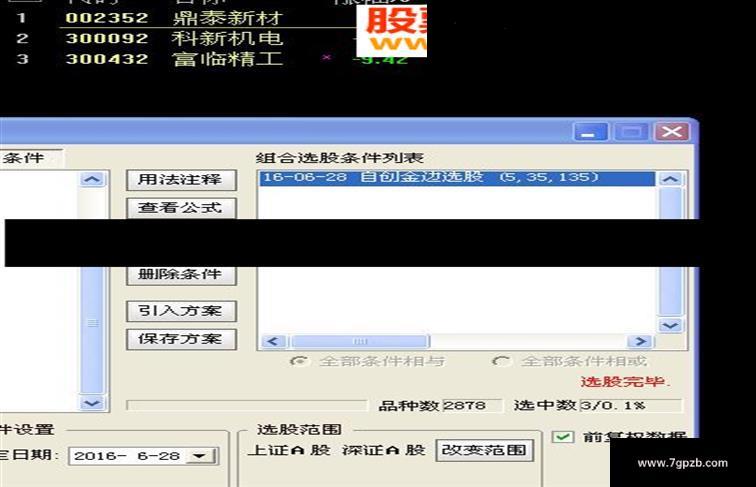Image resolution: width=756 pixels, height=487 pixels.
Task: Click the 选股完毕 status text
Action: pyautogui.click(x=625, y=382)
